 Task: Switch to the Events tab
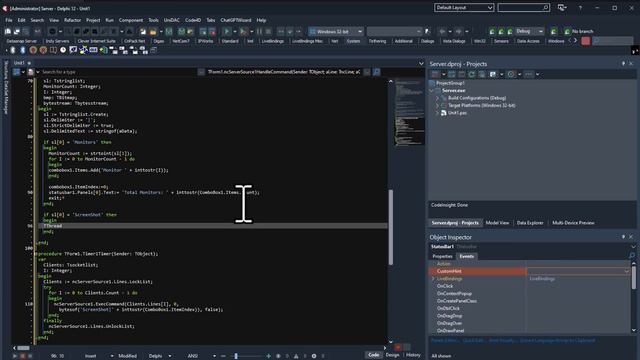(x=467, y=256)
